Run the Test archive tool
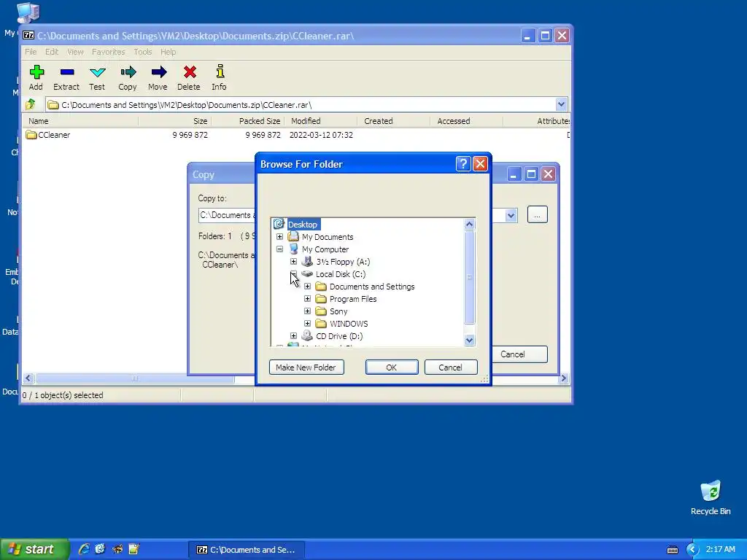This screenshot has width=747, height=560. (x=97, y=72)
